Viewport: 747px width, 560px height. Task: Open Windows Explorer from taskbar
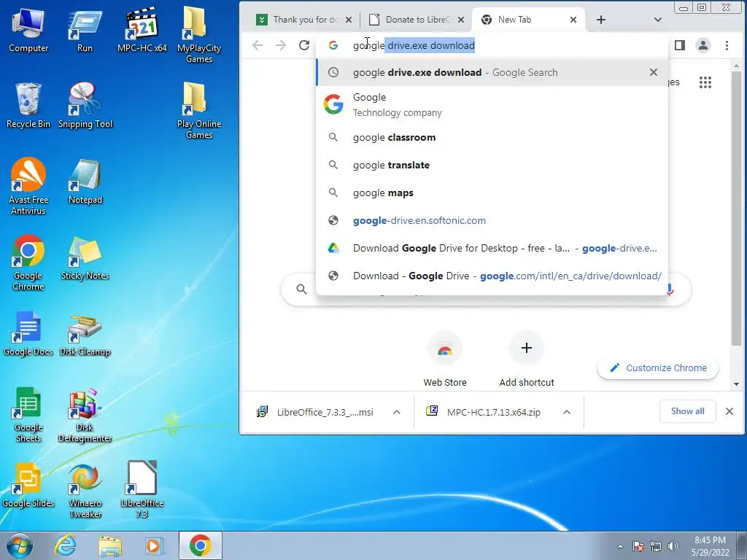pyautogui.click(x=110, y=545)
